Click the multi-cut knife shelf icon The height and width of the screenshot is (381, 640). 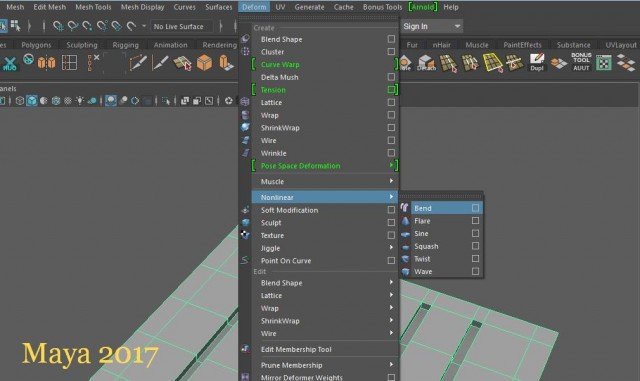[138, 62]
